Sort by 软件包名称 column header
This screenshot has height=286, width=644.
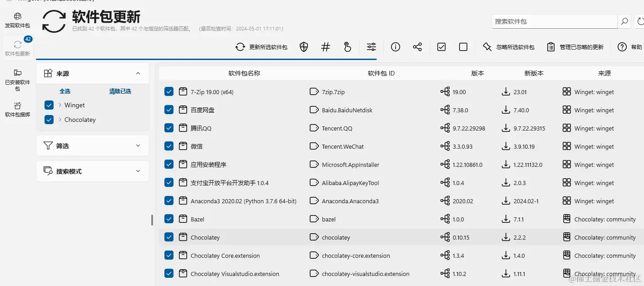(x=244, y=73)
